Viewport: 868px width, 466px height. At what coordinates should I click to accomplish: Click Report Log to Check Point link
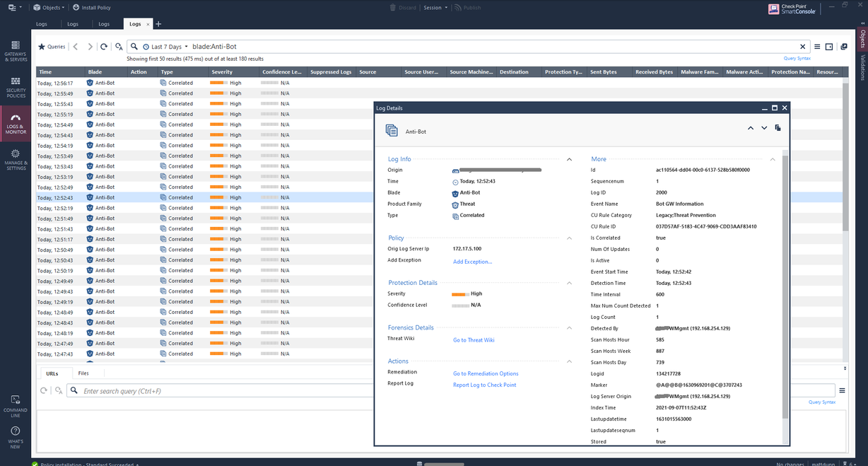click(x=484, y=385)
